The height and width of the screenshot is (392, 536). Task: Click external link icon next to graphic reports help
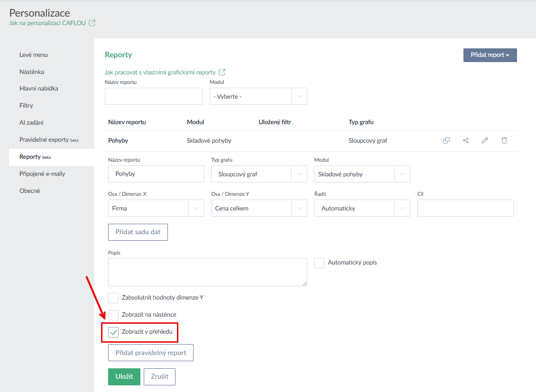[x=222, y=73]
